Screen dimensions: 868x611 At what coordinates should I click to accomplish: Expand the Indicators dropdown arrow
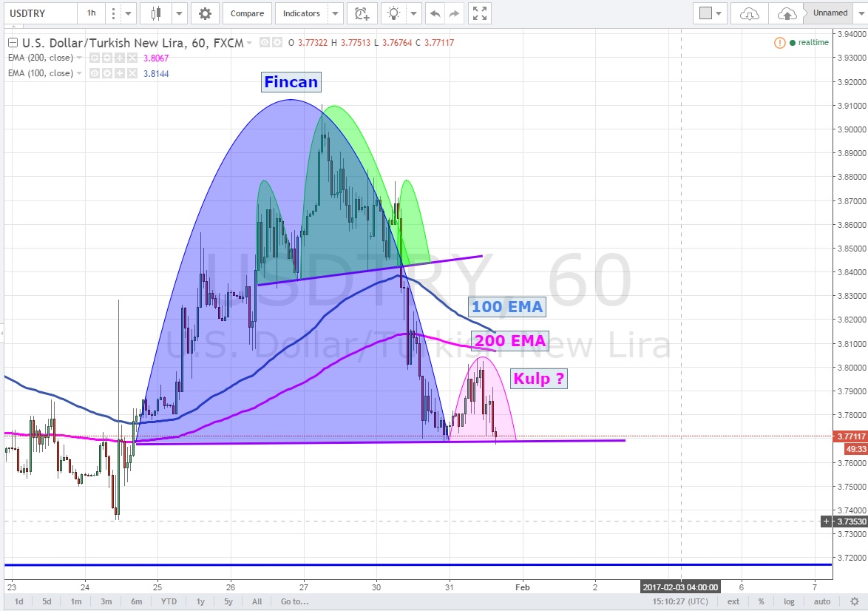[x=335, y=13]
